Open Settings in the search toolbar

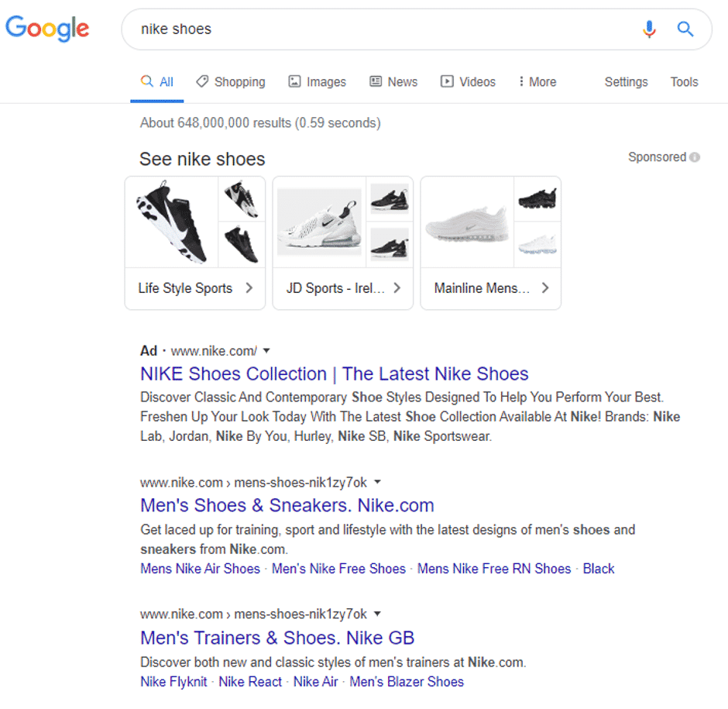coord(626,82)
